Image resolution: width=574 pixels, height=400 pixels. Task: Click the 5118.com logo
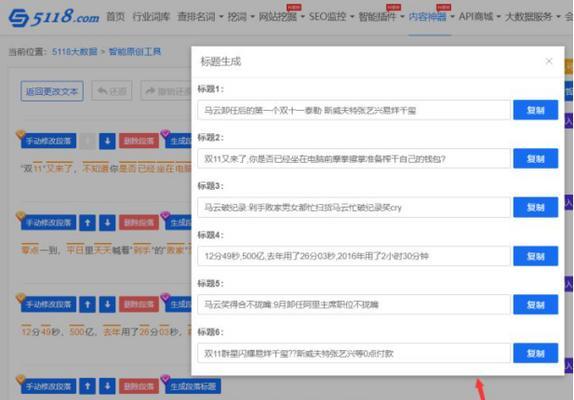tap(54, 17)
